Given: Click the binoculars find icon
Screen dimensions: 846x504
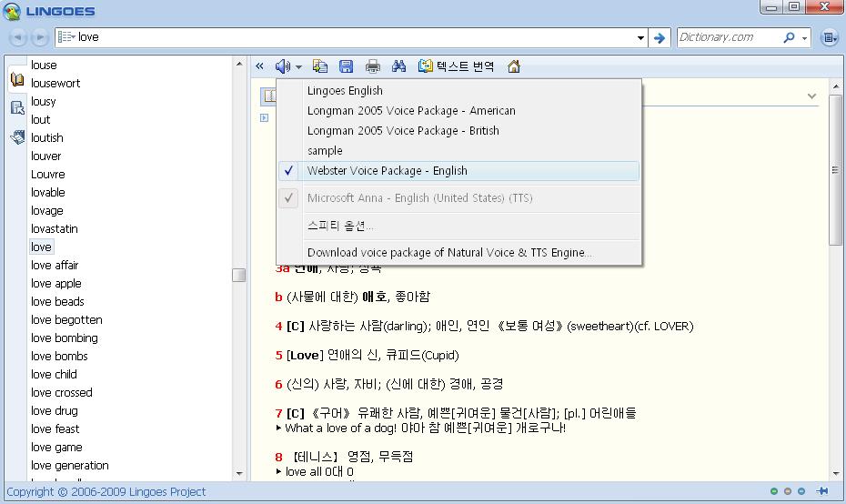Looking at the screenshot, I should [398, 66].
